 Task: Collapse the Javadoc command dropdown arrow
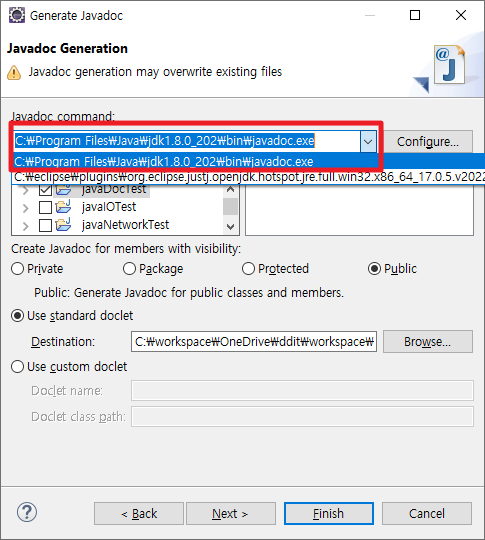pos(368,141)
